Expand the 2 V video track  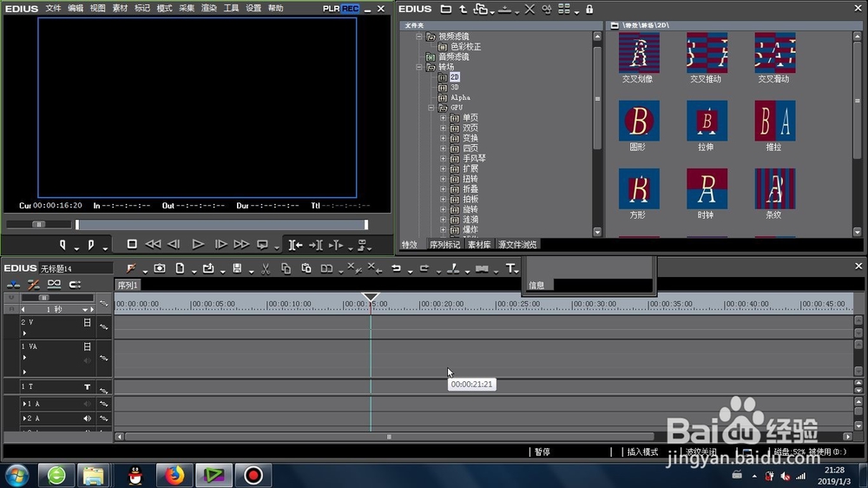pyautogui.click(x=24, y=333)
